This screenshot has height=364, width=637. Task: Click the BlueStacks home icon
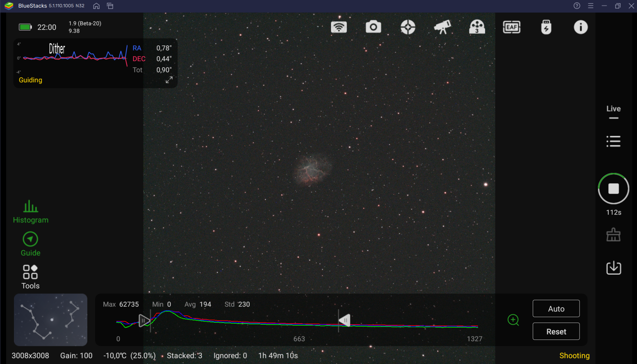[x=96, y=6]
